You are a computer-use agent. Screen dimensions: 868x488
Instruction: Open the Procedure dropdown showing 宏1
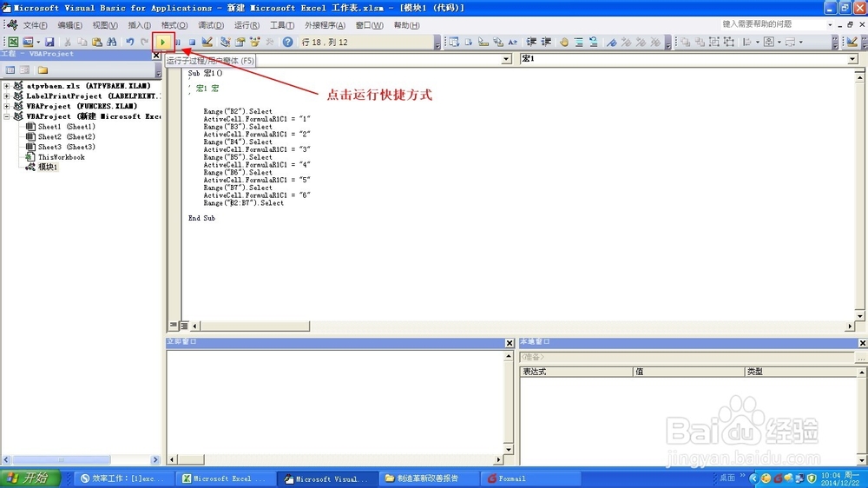coord(852,59)
